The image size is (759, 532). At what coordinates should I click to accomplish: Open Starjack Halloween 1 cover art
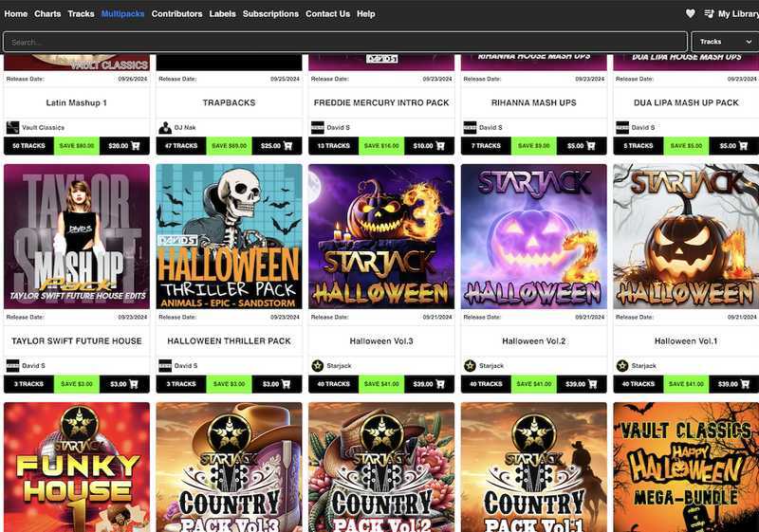[x=686, y=236]
